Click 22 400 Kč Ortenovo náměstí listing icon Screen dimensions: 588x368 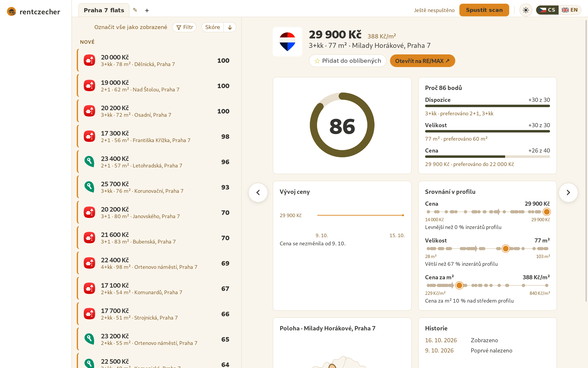pos(89,263)
